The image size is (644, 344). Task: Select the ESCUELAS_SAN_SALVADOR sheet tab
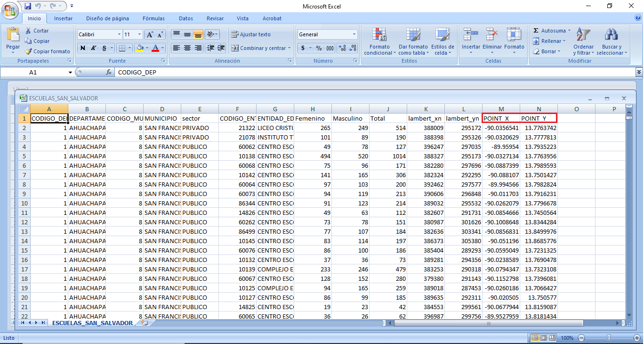pos(91,324)
